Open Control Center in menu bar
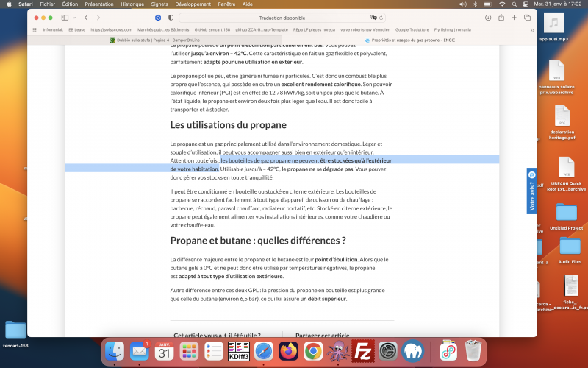 click(x=526, y=4)
